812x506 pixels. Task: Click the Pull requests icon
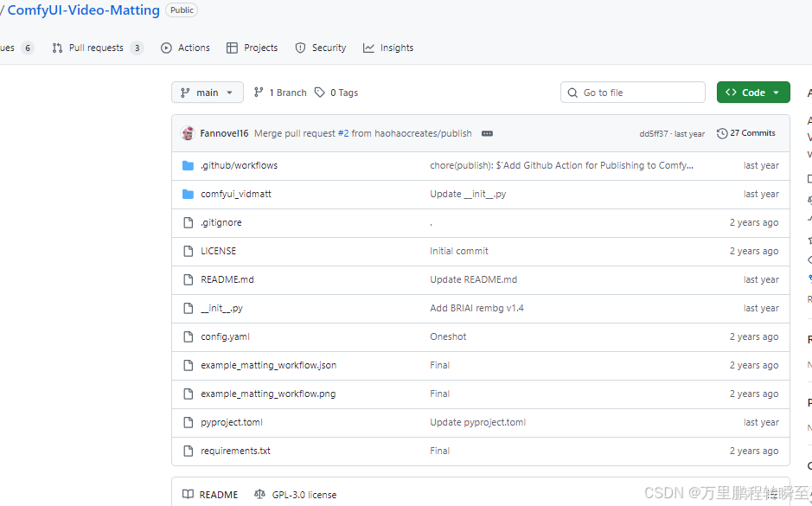(57, 48)
